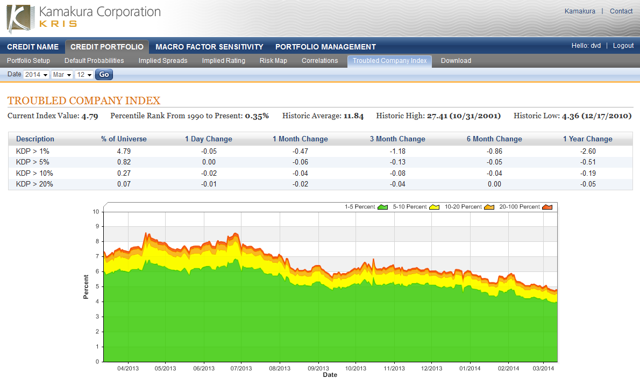
Task: Open the Default Probabilities sub-tab
Action: pos(94,60)
